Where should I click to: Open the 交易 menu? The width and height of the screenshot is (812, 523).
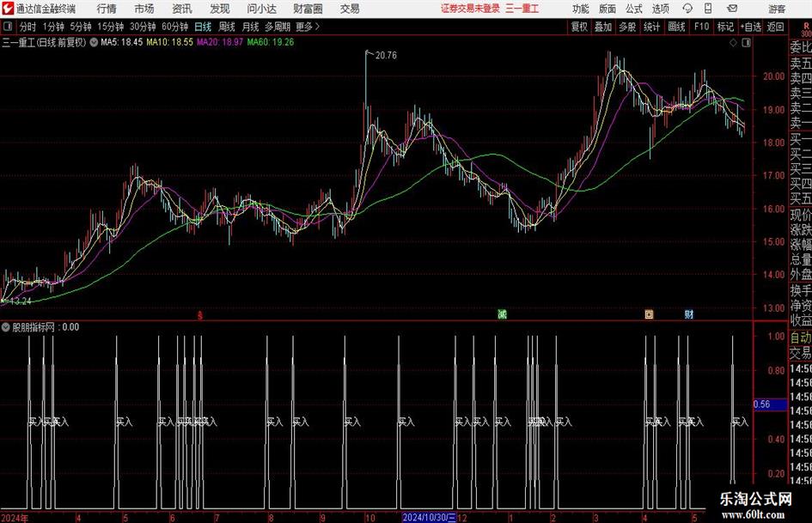(x=350, y=9)
